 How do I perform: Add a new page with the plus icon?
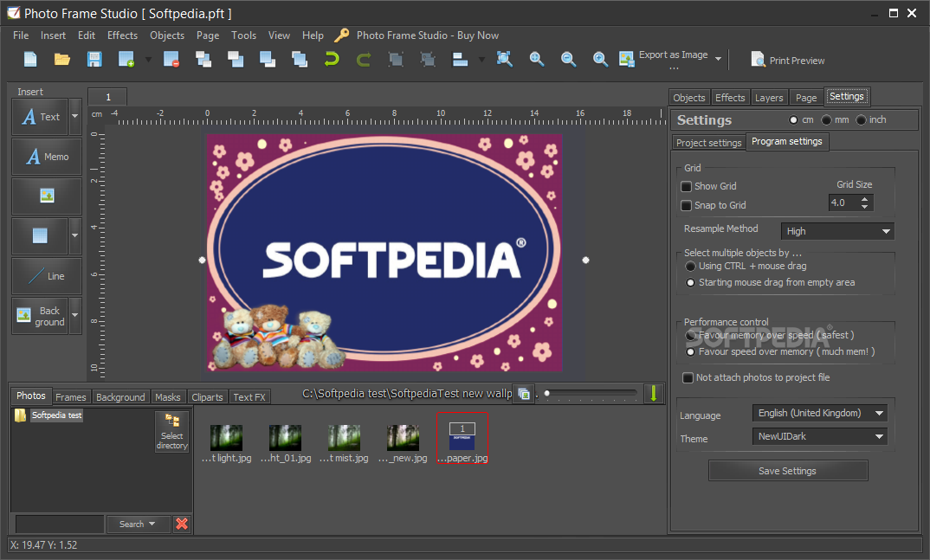click(x=126, y=59)
